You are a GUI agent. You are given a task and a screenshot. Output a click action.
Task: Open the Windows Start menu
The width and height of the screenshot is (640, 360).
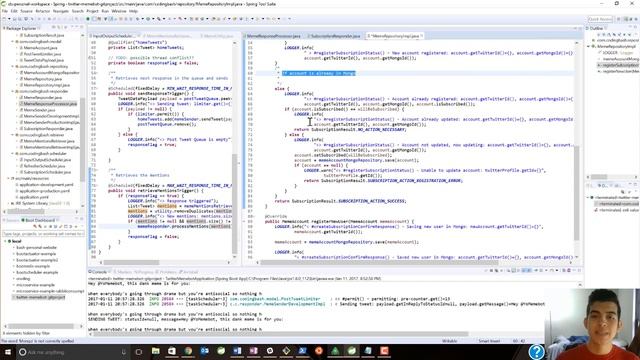point(7,351)
